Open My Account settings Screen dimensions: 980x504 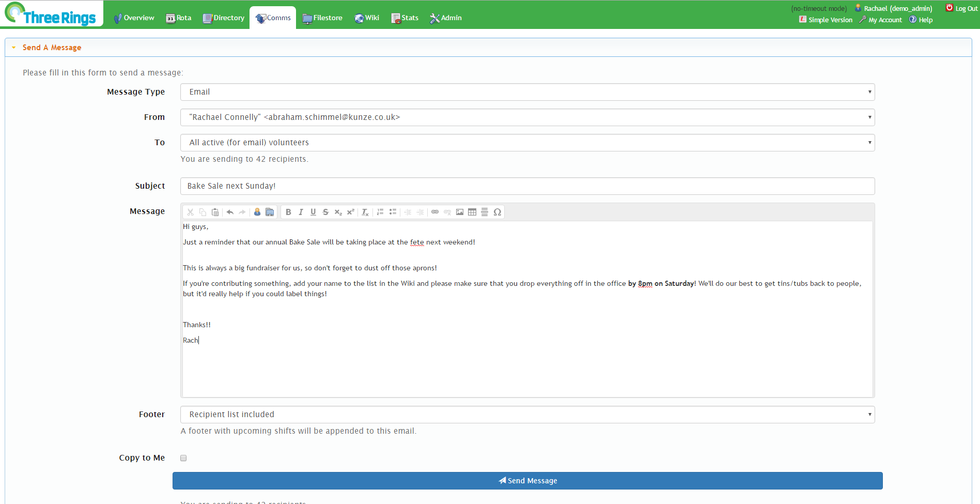pyautogui.click(x=880, y=20)
